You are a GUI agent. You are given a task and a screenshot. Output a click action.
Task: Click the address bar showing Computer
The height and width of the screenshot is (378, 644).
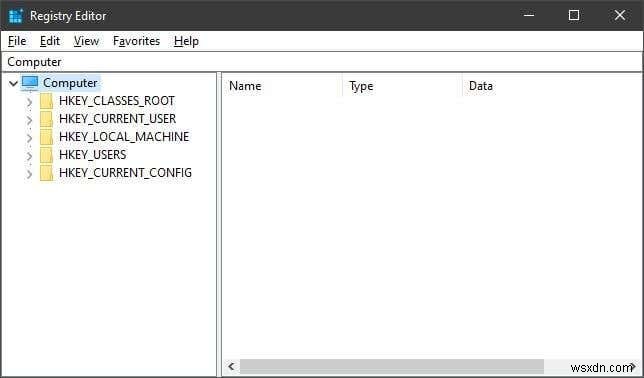pos(322,62)
